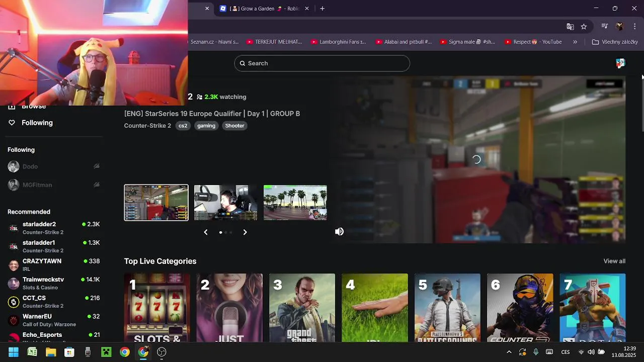The height and width of the screenshot is (362, 644).
Task: Open CCT_CS recommended channel
Action: (x=54, y=302)
